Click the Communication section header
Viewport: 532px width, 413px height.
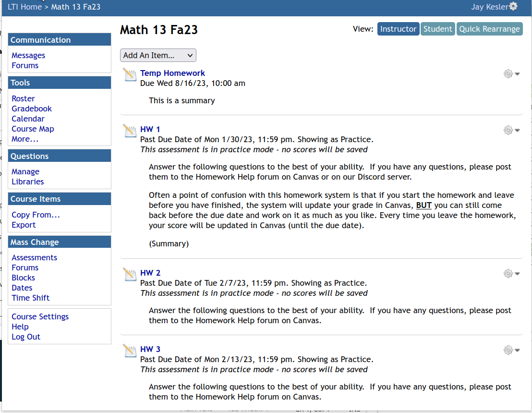pos(60,40)
